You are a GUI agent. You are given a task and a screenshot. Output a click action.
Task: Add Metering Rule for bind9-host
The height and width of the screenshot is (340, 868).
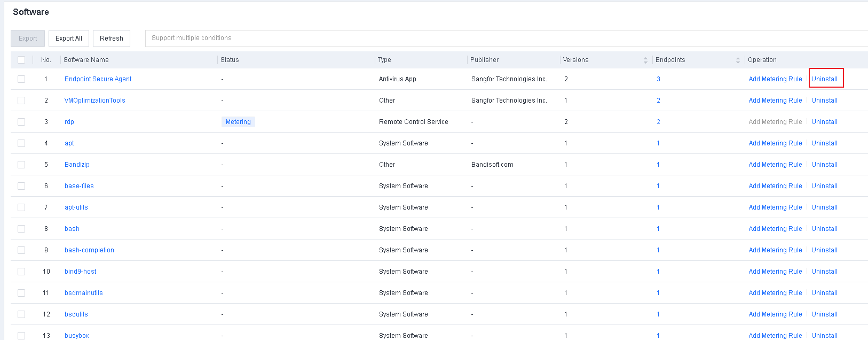click(x=775, y=272)
